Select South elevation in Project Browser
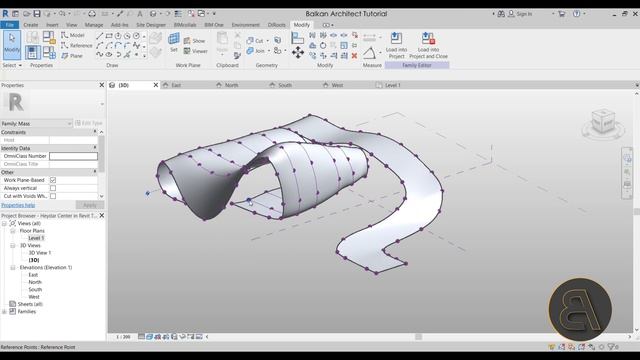The width and height of the screenshot is (640, 360). [35, 290]
